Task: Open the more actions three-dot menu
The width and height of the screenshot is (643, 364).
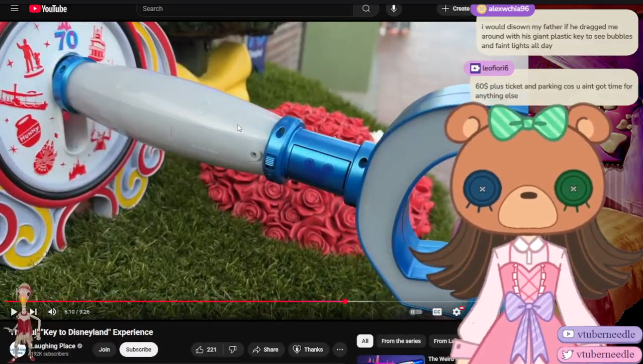Action: click(x=340, y=349)
